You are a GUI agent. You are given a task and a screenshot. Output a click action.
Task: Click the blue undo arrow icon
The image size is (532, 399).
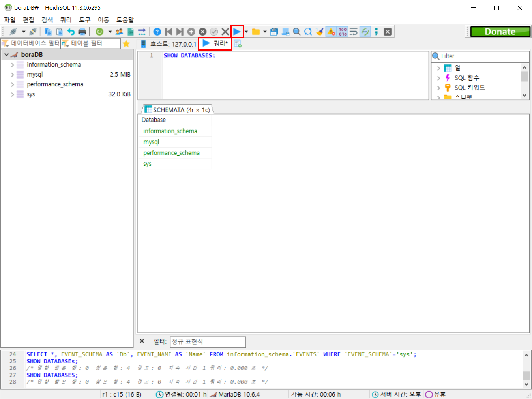click(71, 32)
